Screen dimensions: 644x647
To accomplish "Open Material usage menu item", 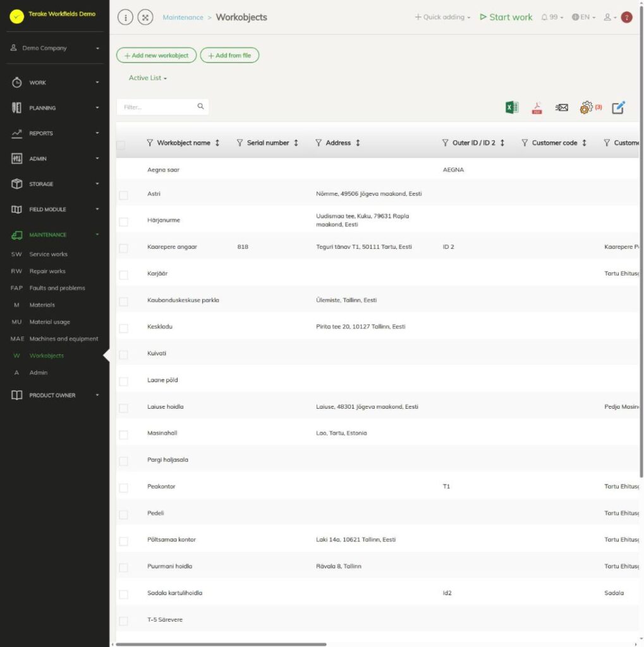I will pos(49,322).
